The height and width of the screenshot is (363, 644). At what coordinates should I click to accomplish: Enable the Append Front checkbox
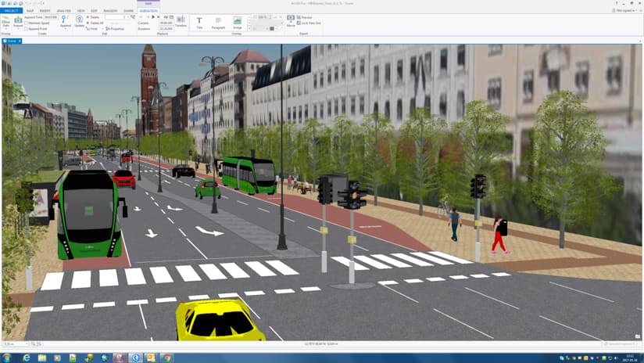click(27, 29)
